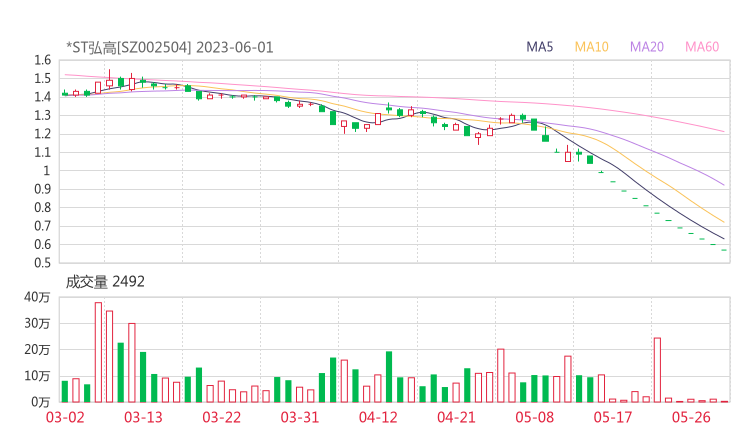Click the tallest red volume bar near 03-02
The image size is (740, 440).
point(98,352)
